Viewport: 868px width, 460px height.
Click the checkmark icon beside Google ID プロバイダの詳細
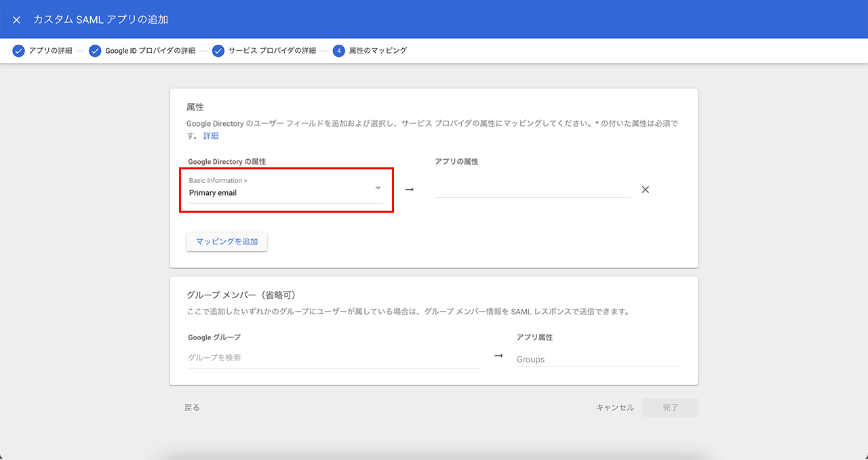pos(95,51)
